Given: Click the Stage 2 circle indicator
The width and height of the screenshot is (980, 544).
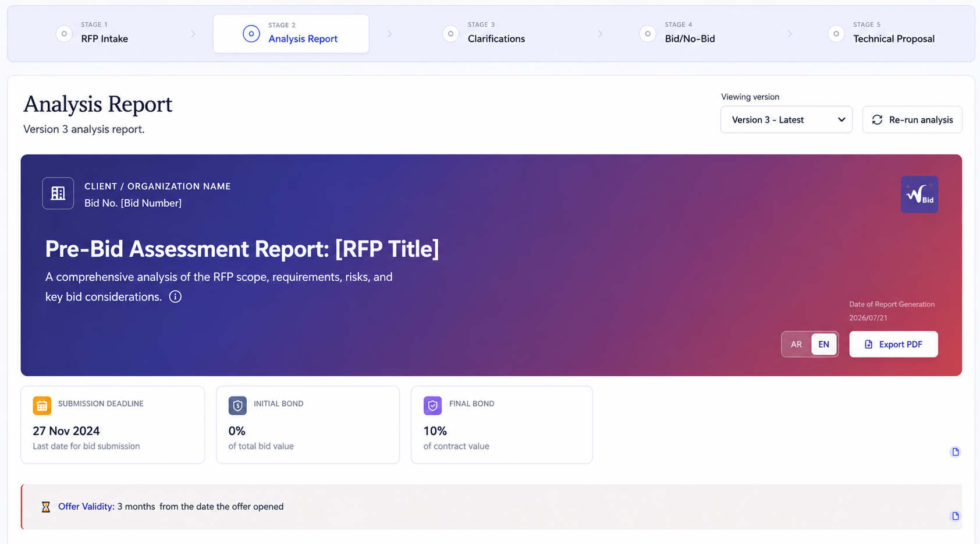Looking at the screenshot, I should click(x=251, y=34).
